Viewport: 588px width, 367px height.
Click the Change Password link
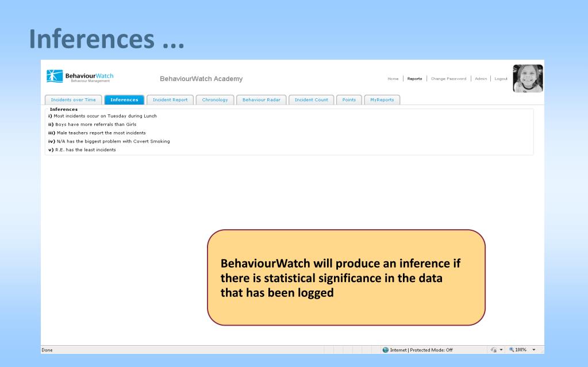pyautogui.click(x=448, y=79)
